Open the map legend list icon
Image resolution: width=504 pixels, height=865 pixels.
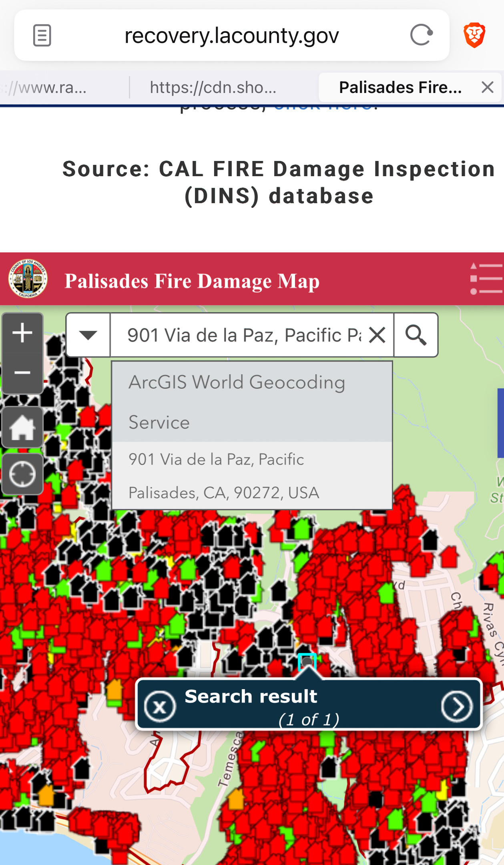486,279
